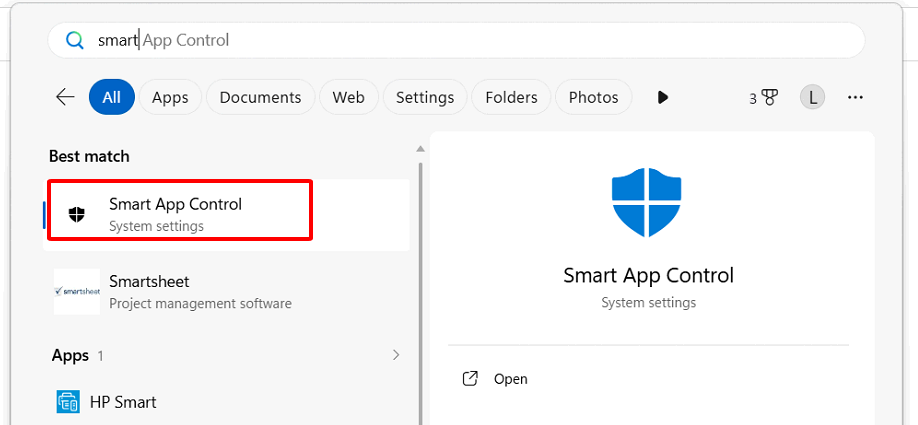Click the search magnifier icon

75,40
